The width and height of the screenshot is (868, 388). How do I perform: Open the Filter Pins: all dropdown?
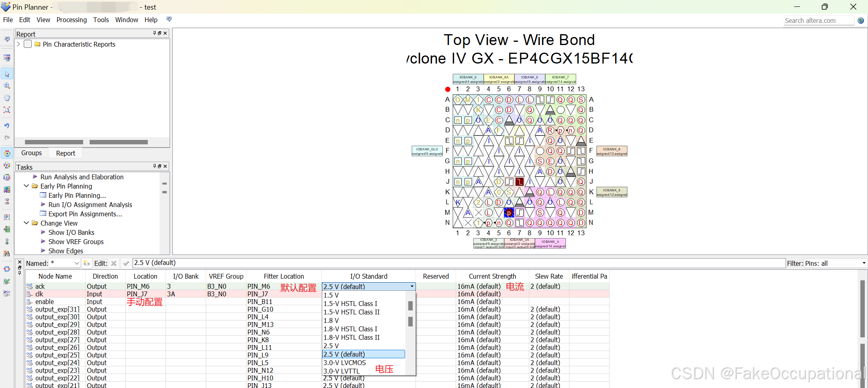point(864,263)
